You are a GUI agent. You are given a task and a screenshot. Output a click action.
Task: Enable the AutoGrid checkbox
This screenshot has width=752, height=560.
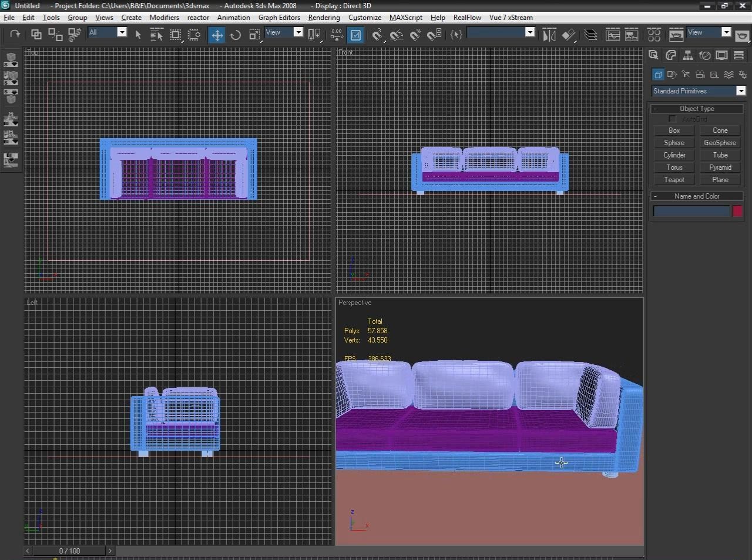672,119
